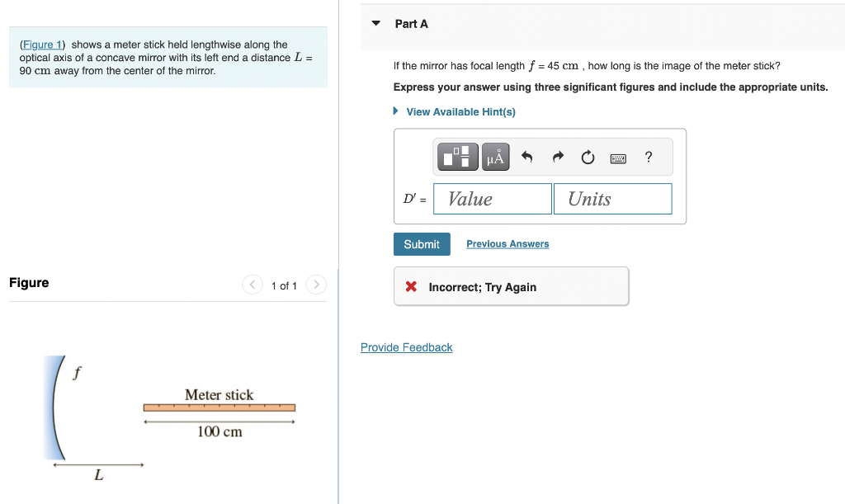Image resolution: width=845 pixels, height=504 pixels.
Task: Click the next figure arrow button
Action: (315, 285)
